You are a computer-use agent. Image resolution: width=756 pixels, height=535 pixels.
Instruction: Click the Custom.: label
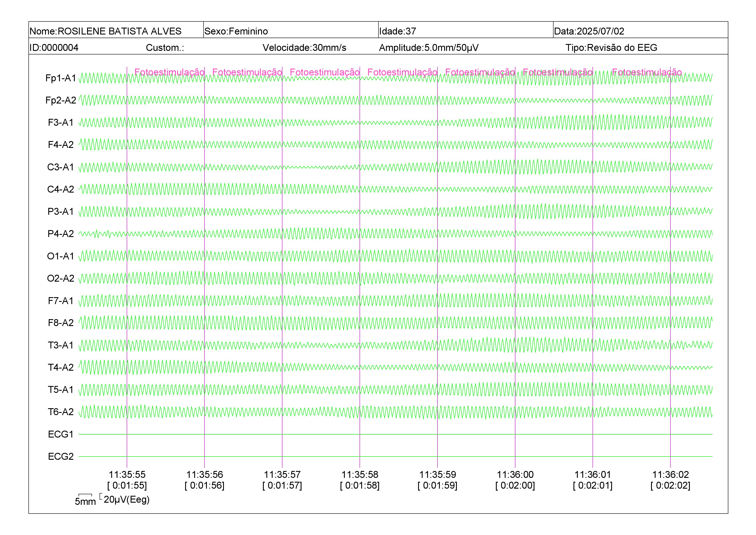pyautogui.click(x=165, y=47)
